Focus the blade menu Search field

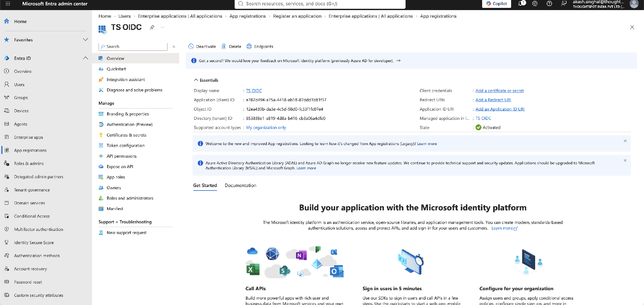(x=133, y=46)
